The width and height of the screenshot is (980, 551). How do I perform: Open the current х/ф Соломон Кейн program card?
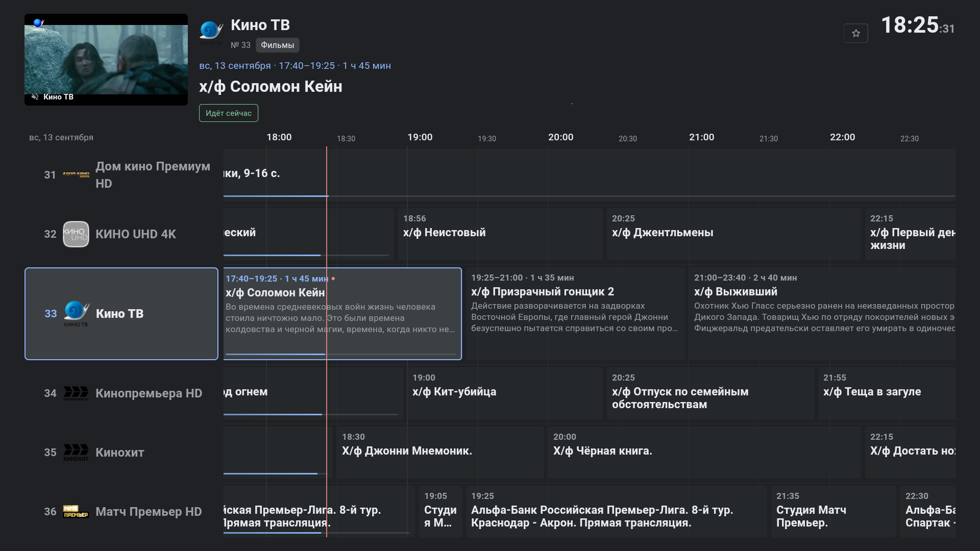click(342, 314)
